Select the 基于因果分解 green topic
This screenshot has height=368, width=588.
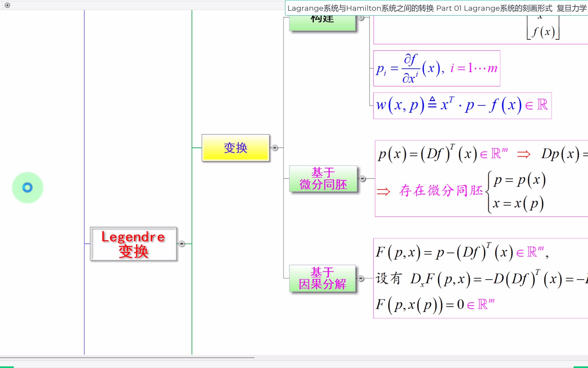click(322, 278)
